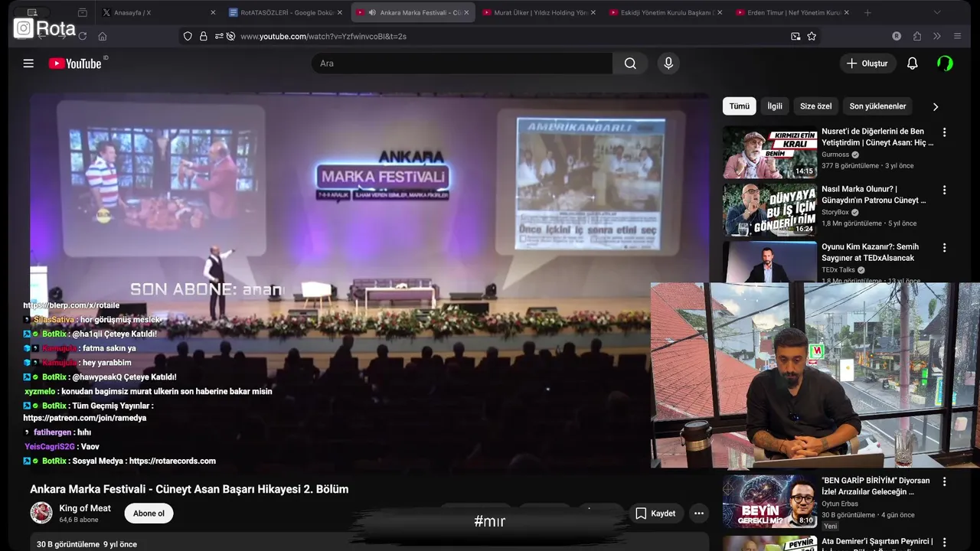Open Oyunu Kim Kazanır video title
This screenshot has height=551, width=980.
coord(870,253)
